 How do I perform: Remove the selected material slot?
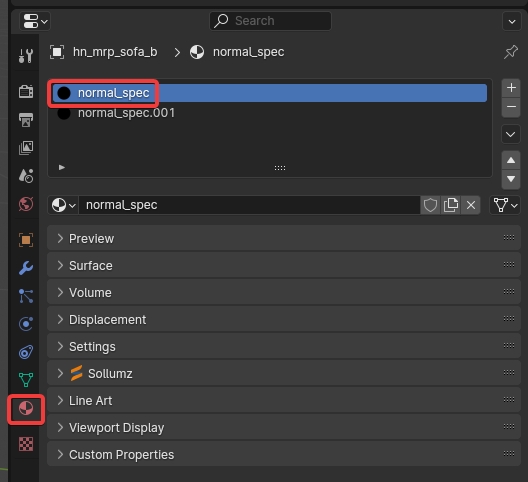511,107
